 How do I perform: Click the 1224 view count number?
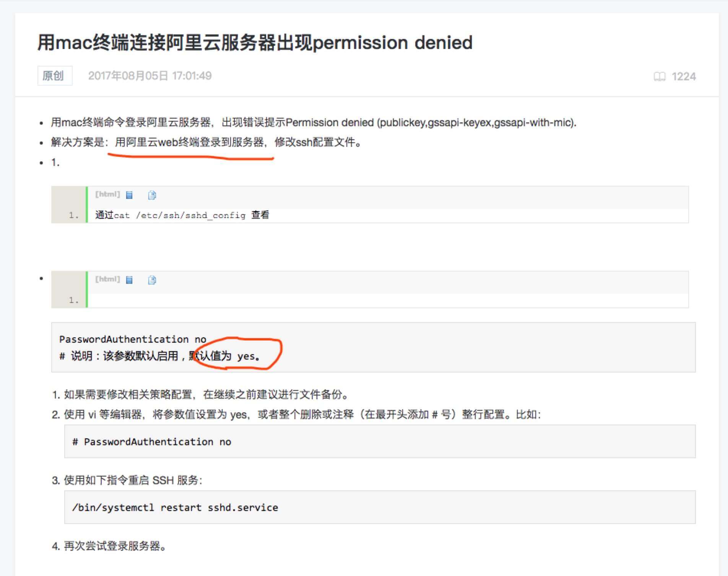[x=684, y=76]
